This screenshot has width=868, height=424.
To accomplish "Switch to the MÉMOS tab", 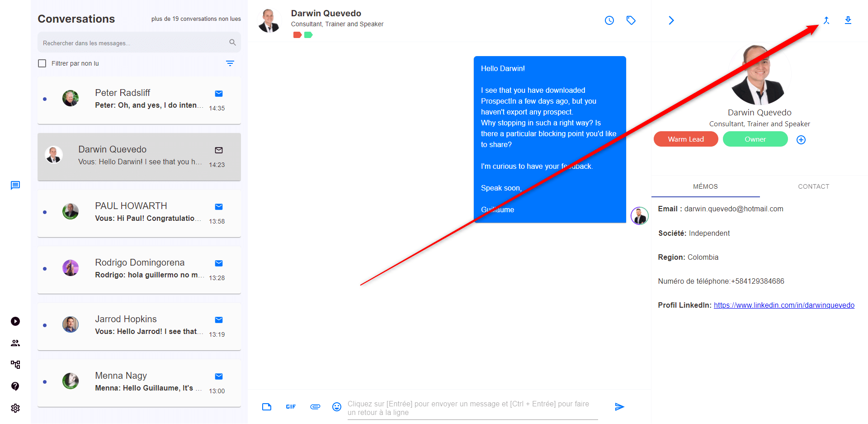I will (x=705, y=186).
